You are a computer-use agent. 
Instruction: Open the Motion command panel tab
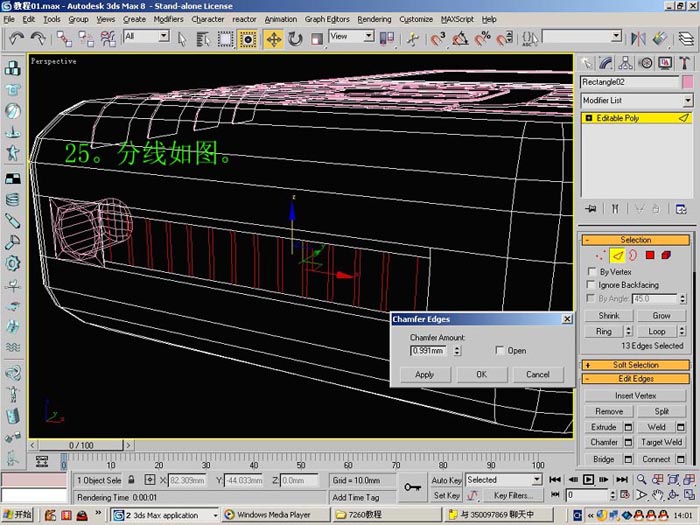coord(646,63)
